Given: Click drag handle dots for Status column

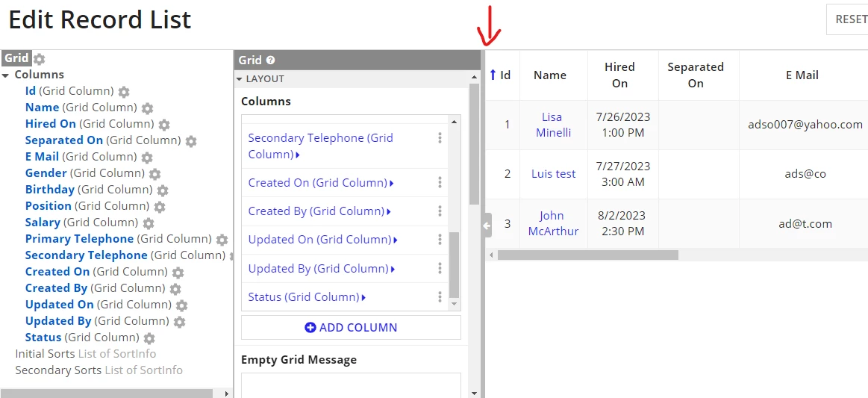Looking at the screenshot, I should (440, 296).
